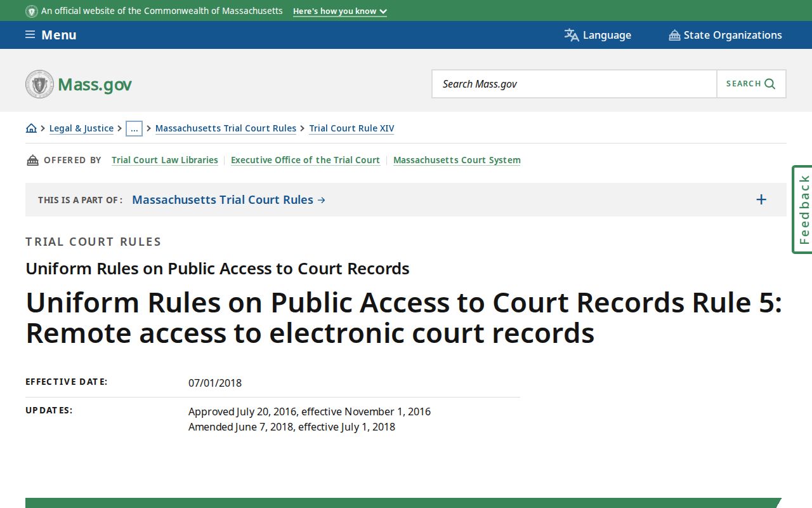Open Trial Court Rule XIV breadcrumb
The width and height of the screenshot is (812, 508).
pyautogui.click(x=351, y=128)
